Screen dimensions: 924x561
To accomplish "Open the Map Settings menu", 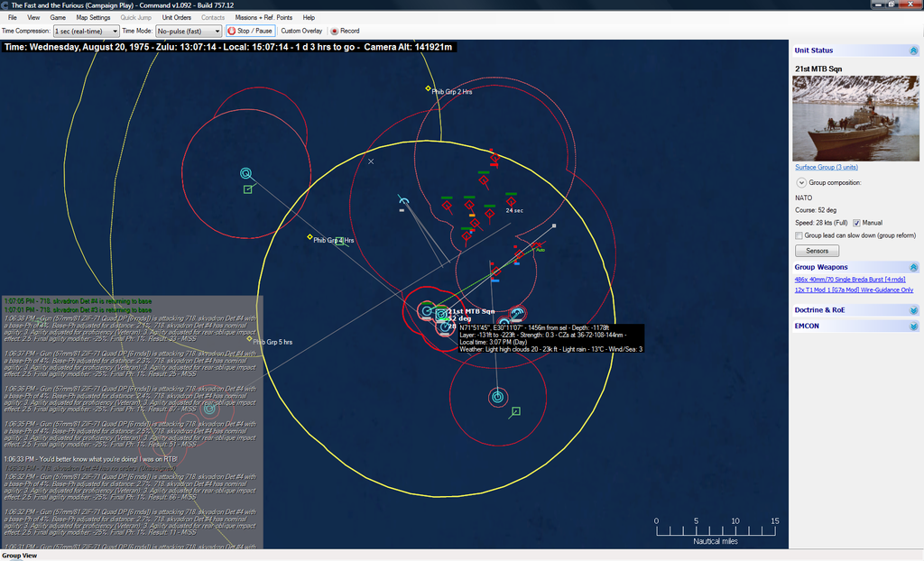I will pyautogui.click(x=93, y=17).
